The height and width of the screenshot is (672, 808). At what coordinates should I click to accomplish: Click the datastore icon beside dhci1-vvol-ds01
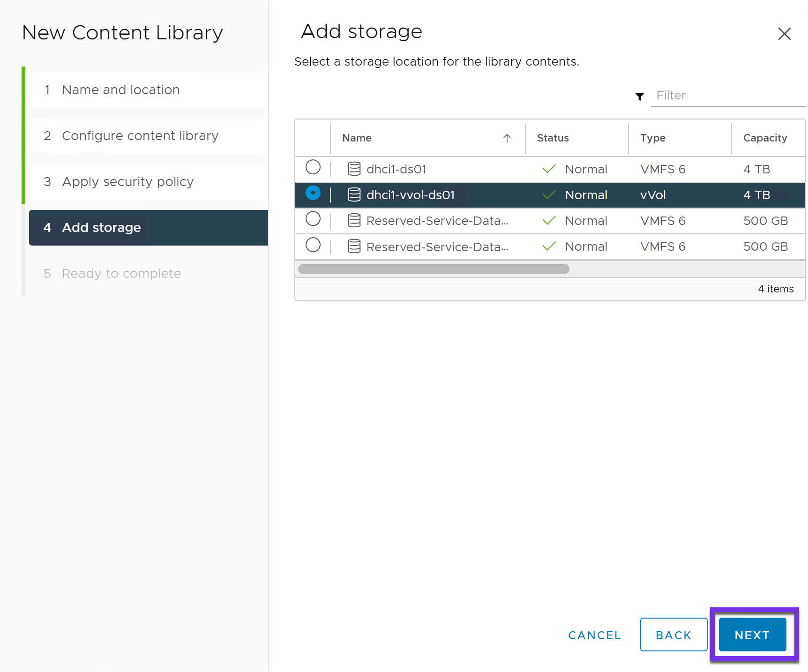(x=354, y=194)
